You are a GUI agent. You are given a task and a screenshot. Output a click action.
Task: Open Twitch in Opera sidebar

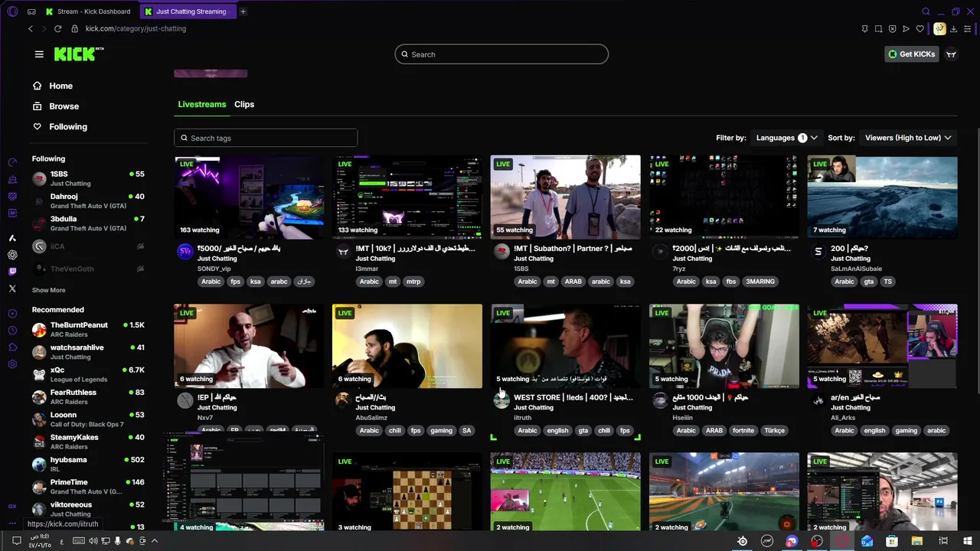12,272
